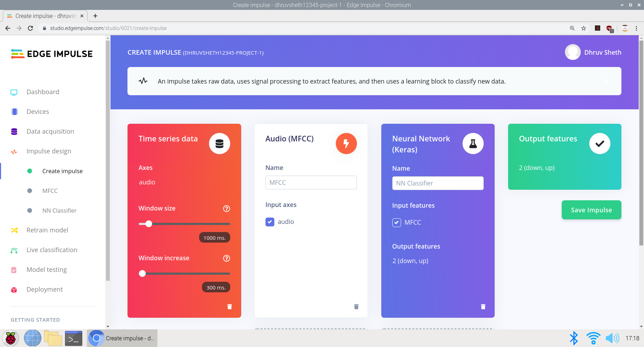The image size is (644, 347).
Task: Delete the Time series data block
Action: 229,306
